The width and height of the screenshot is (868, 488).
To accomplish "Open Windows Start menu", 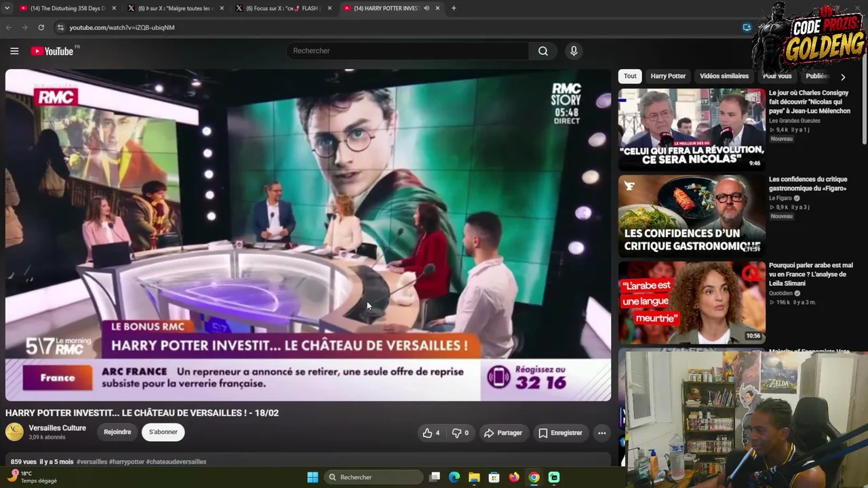I will click(x=313, y=477).
